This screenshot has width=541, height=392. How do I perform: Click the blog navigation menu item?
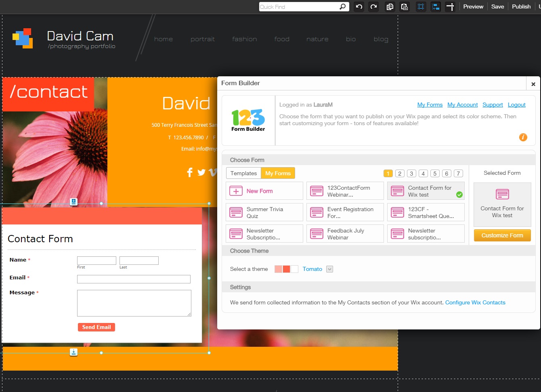click(x=381, y=39)
